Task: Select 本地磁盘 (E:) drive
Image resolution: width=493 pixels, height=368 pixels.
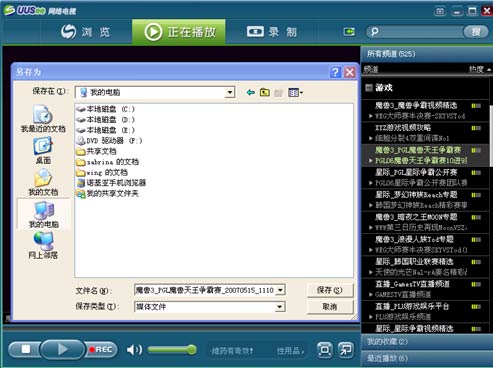Action: coord(105,130)
